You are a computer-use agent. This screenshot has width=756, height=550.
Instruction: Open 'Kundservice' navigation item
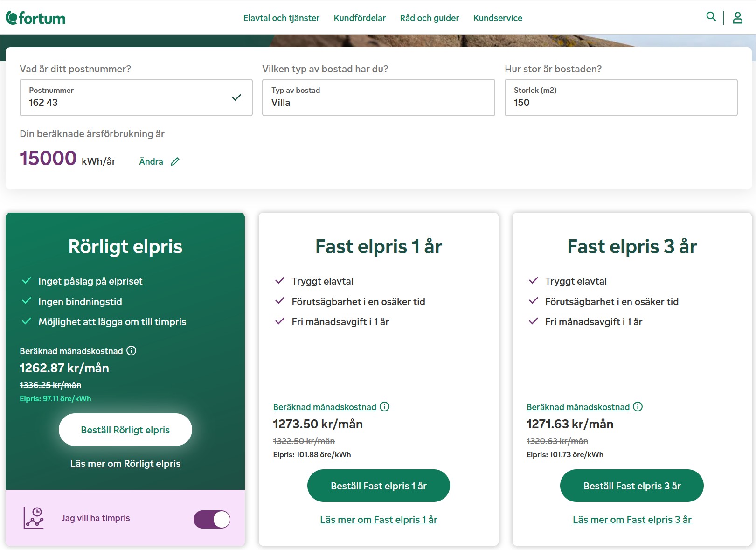click(x=498, y=18)
